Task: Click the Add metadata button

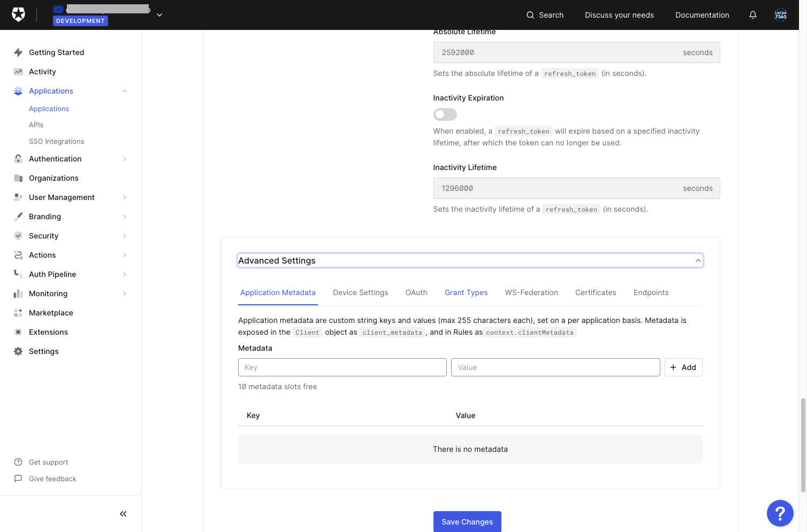Action: pyautogui.click(x=683, y=367)
